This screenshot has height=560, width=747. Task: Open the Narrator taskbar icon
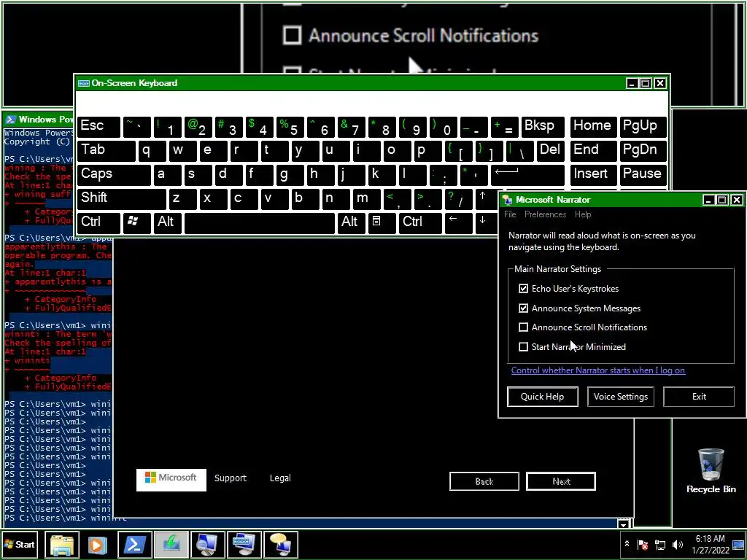(281, 545)
